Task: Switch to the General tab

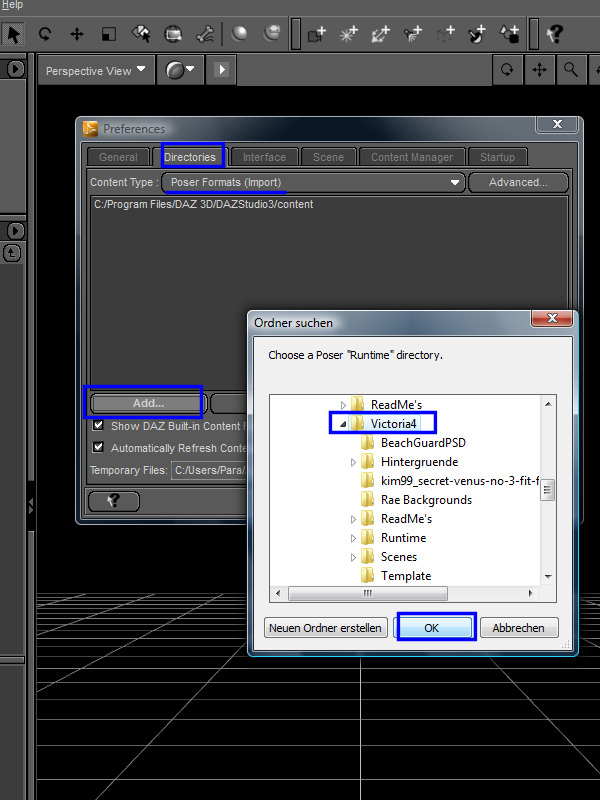Action: [x=118, y=157]
